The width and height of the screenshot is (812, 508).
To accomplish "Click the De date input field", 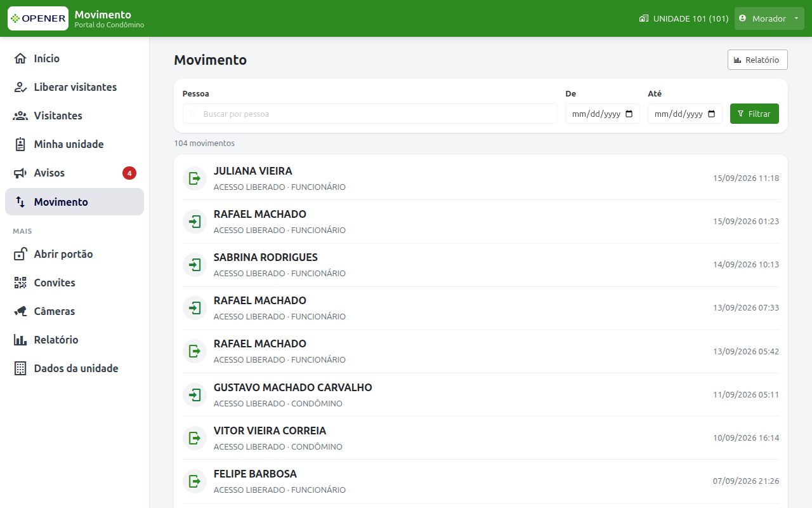I will pos(603,114).
